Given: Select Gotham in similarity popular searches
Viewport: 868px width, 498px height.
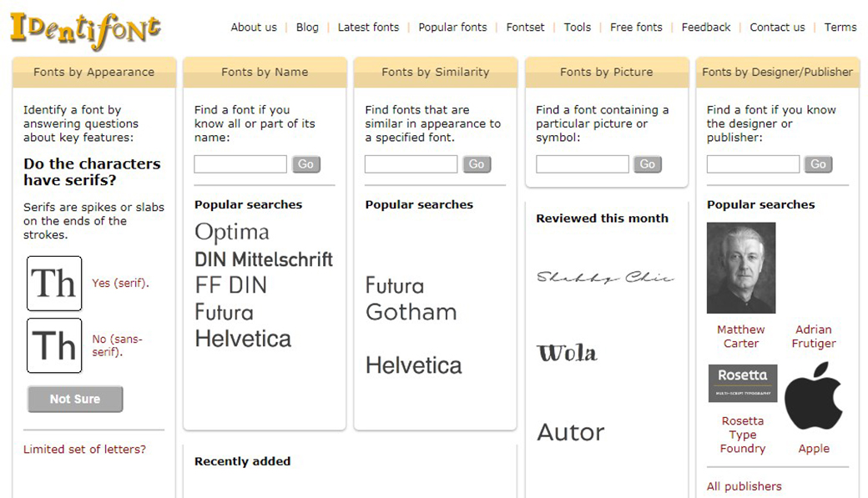Looking at the screenshot, I should (x=411, y=312).
